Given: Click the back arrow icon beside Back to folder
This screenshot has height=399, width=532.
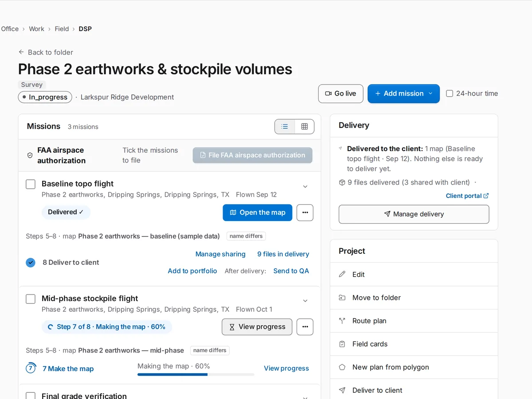Looking at the screenshot, I should coord(21,52).
